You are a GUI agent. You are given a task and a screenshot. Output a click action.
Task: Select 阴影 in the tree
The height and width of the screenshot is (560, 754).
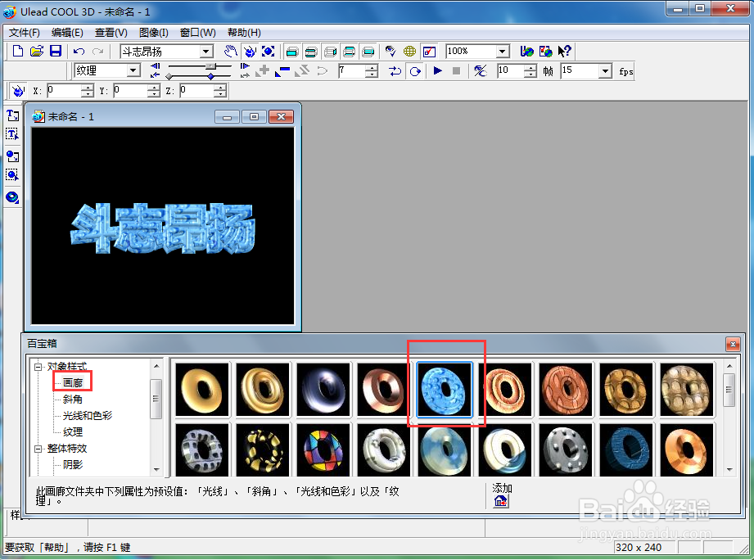pyautogui.click(x=73, y=464)
